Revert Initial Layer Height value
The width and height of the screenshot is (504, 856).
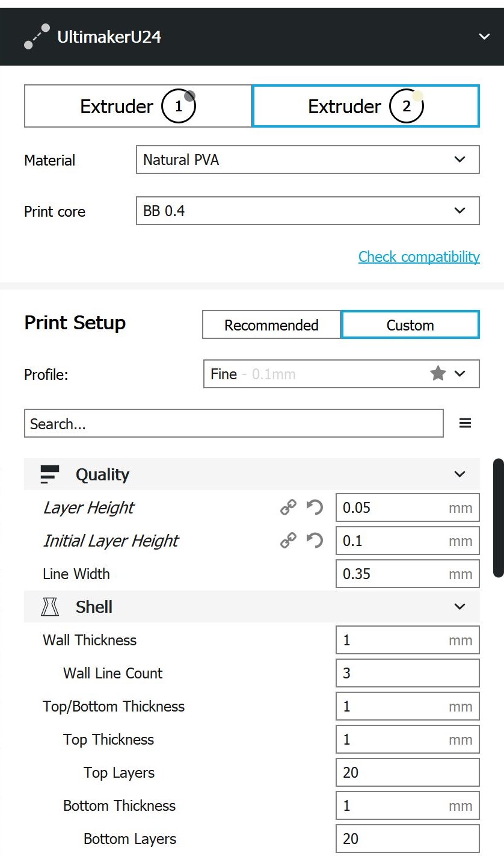(315, 541)
